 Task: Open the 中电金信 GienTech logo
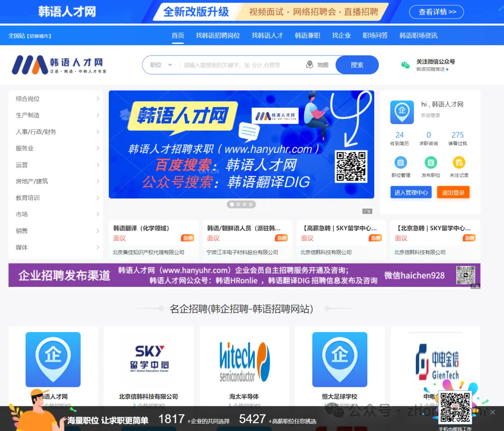point(436,361)
